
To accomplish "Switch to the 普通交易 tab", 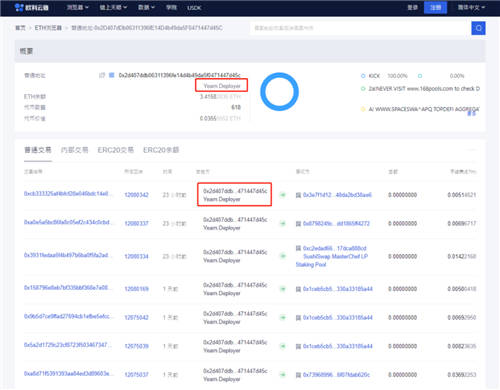I will 38,150.
